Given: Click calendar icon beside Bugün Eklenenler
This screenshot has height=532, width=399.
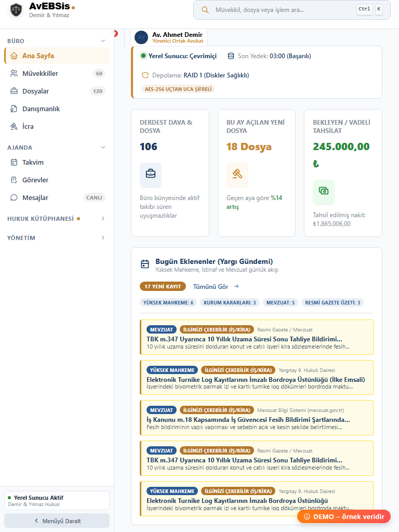Looking at the screenshot, I should 145,264.
